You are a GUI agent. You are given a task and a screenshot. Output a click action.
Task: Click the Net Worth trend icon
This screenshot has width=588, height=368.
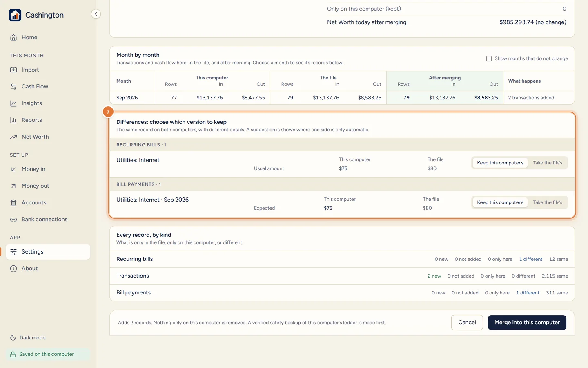tap(13, 137)
